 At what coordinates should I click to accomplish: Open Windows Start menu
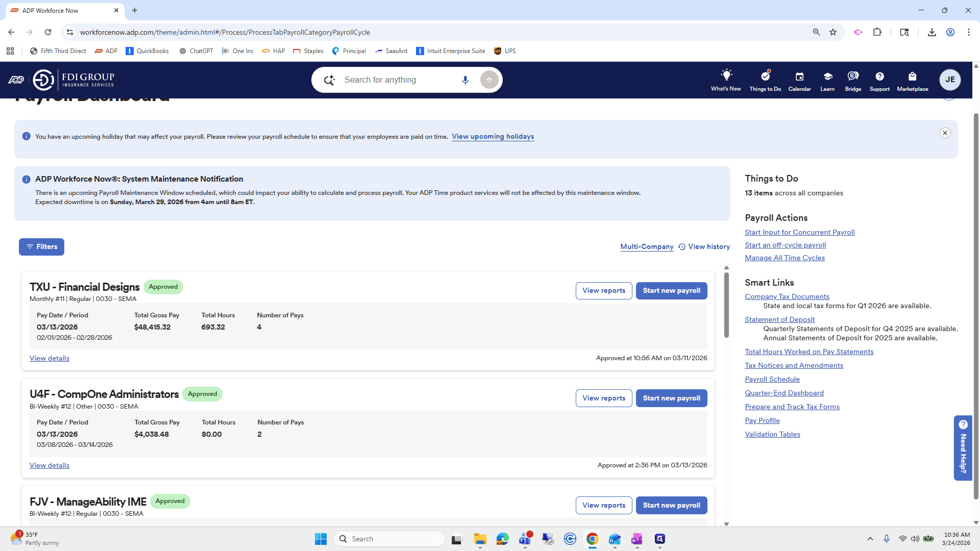(321, 539)
